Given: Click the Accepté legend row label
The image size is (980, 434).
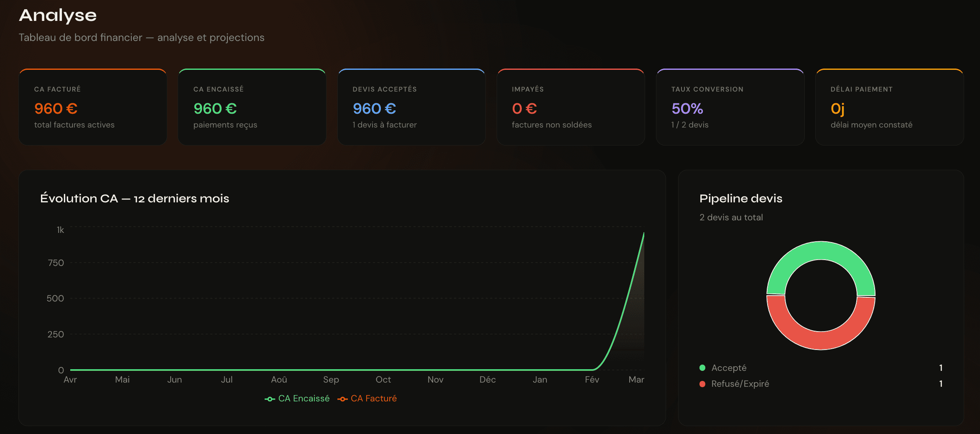Looking at the screenshot, I should pyautogui.click(x=729, y=368).
